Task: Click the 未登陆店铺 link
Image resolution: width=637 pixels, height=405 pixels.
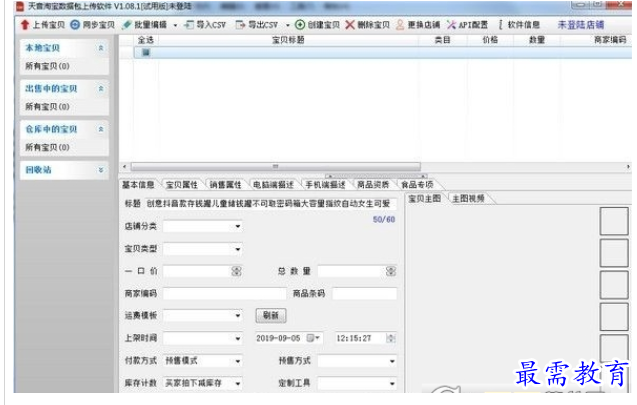Action: point(581,25)
